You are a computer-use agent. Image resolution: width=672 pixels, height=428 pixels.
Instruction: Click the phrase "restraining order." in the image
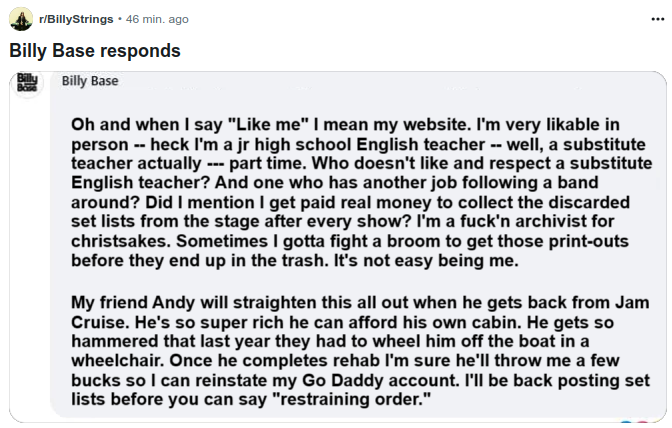click(x=351, y=399)
